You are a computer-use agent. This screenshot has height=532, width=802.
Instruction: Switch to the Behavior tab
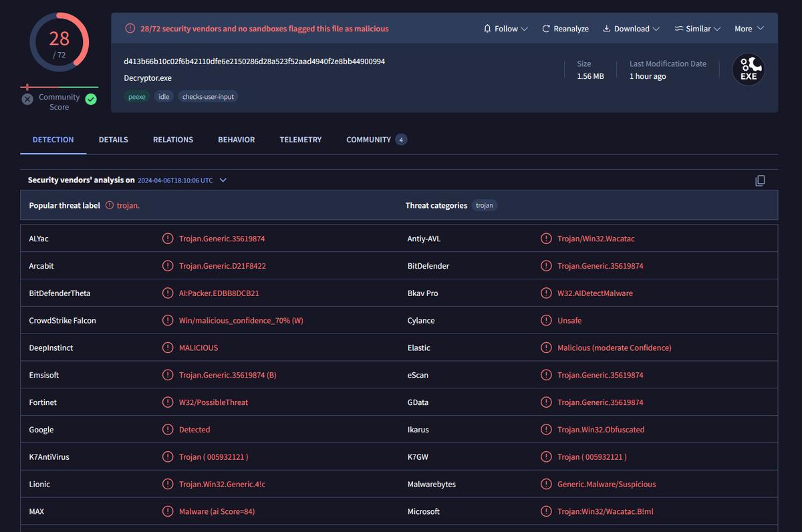[x=236, y=140]
